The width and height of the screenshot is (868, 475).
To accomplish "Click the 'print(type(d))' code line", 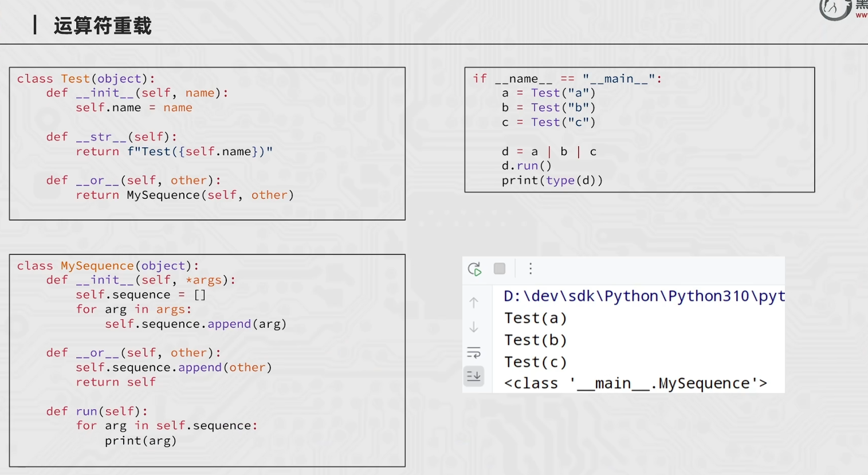I will click(x=552, y=180).
